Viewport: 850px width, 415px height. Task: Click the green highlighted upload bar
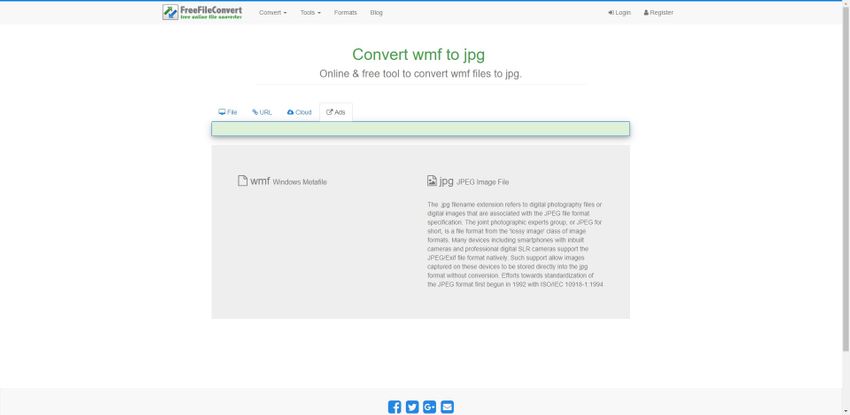point(420,129)
